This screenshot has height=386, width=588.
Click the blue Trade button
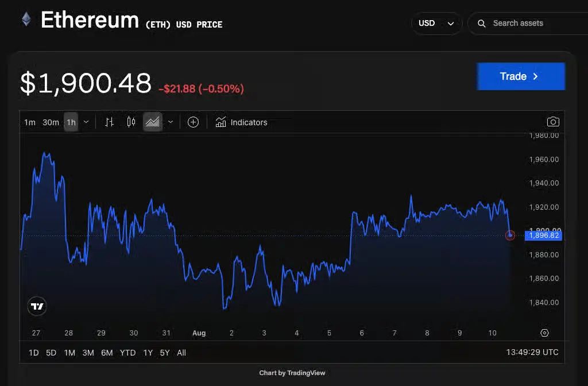pyautogui.click(x=521, y=76)
